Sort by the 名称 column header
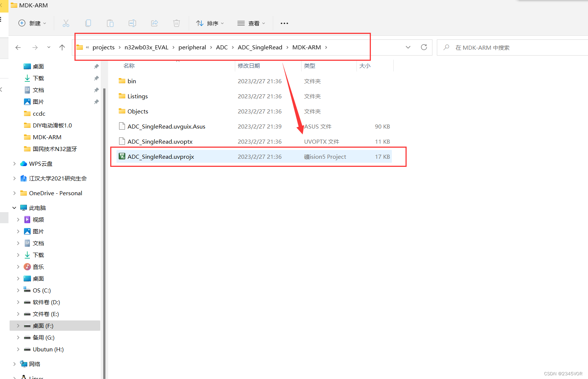This screenshot has height=379, width=588. 129,66
